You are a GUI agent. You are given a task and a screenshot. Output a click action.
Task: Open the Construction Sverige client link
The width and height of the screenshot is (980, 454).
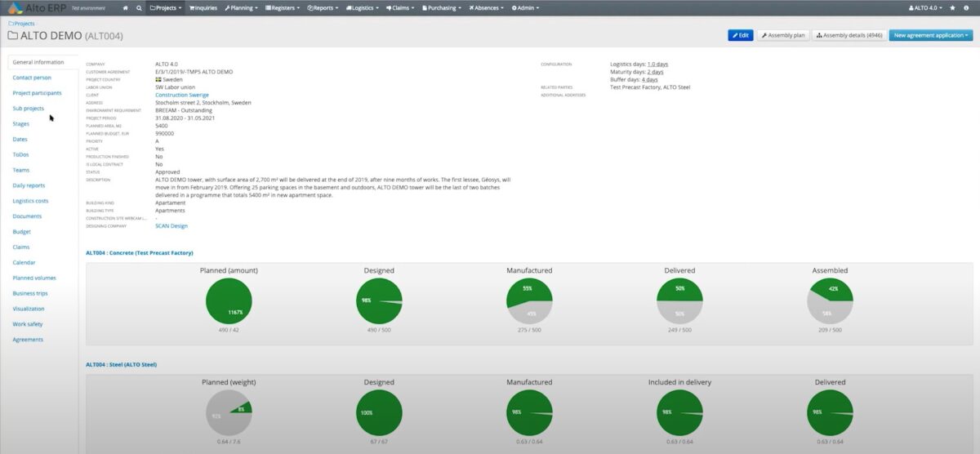[182, 95]
